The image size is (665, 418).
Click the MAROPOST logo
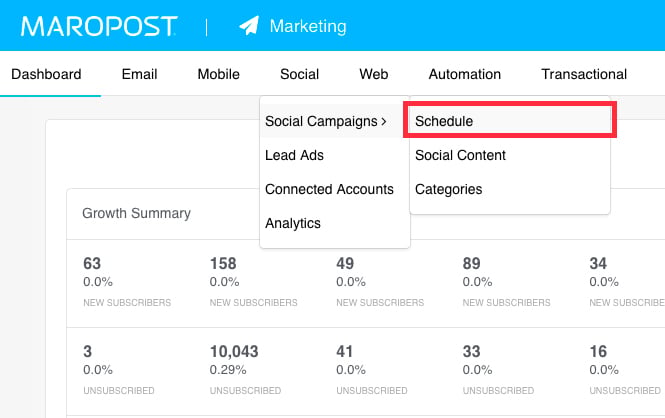coord(99,26)
